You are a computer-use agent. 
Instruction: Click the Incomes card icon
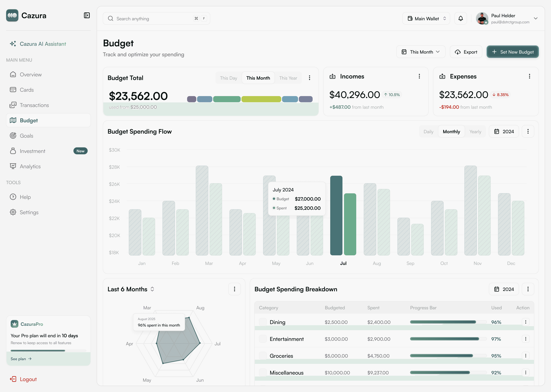coord(333,77)
